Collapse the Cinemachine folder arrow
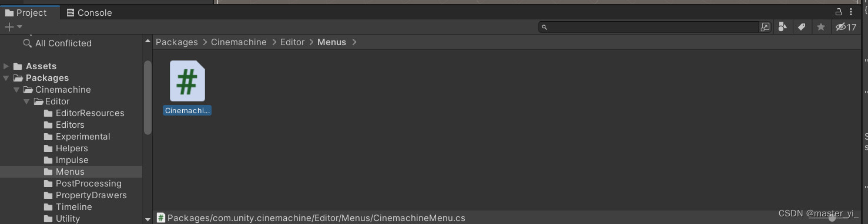 tap(16, 90)
